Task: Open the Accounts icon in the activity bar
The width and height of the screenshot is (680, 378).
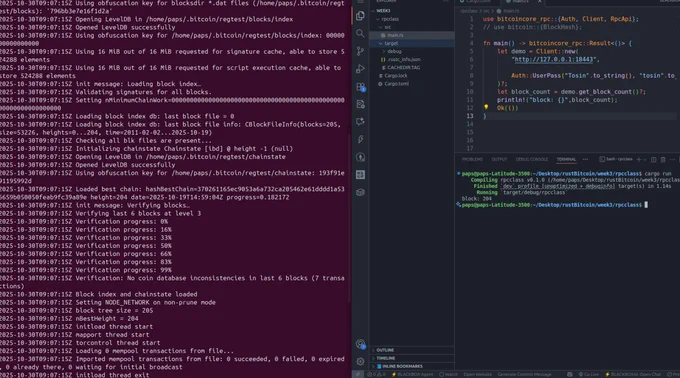Action: (x=360, y=344)
